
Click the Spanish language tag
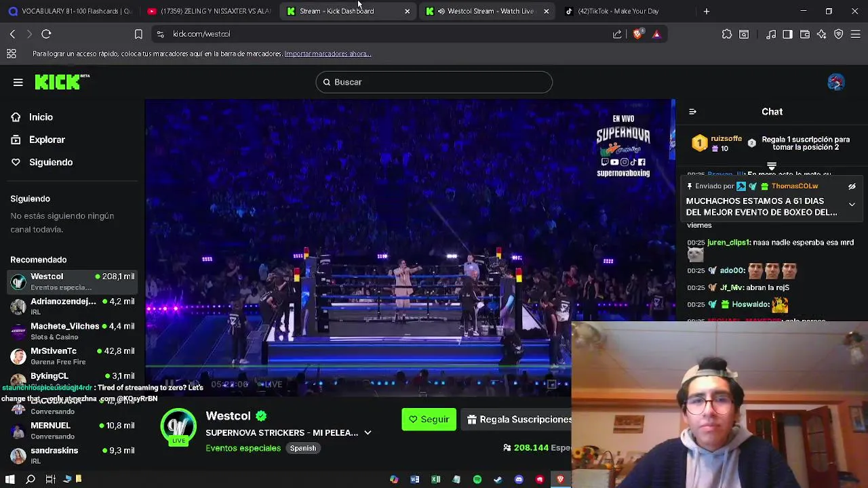[303, 448]
